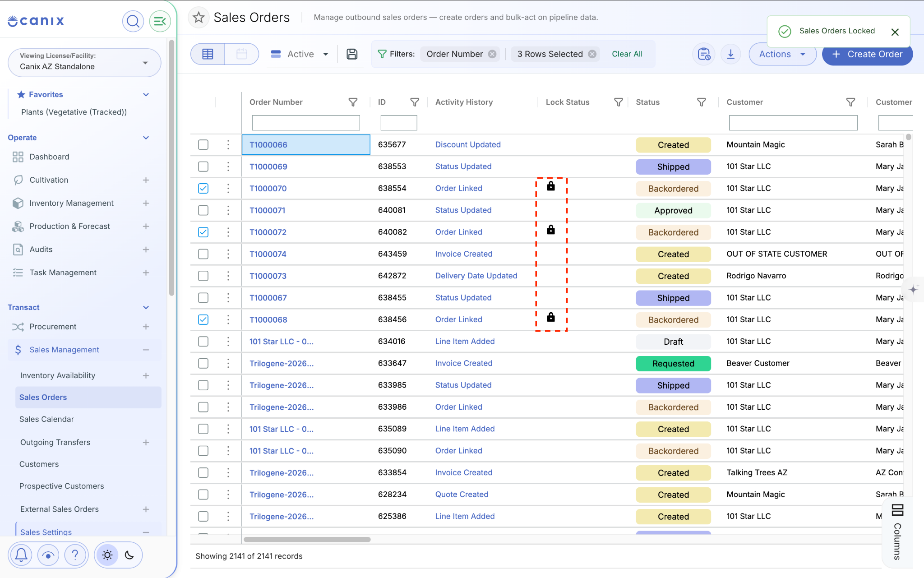
Task: Open notifications bell icon
Action: (x=21, y=555)
